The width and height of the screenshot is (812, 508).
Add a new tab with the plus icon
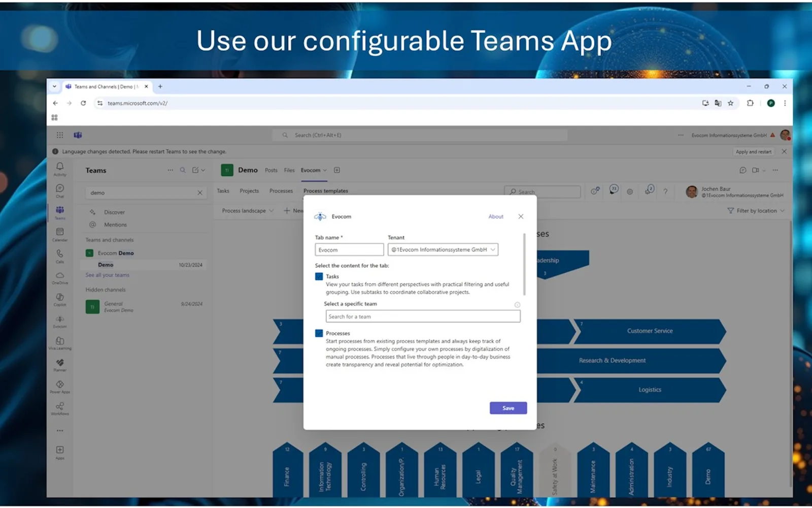pos(337,170)
